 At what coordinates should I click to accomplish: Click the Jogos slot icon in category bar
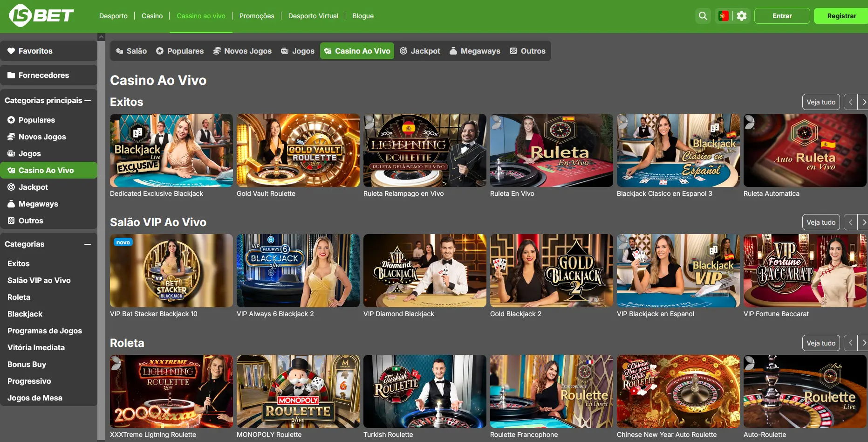(285, 51)
